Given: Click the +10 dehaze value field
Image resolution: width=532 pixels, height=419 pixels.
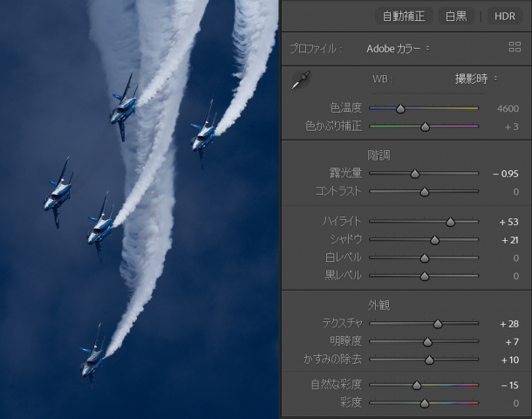Looking at the screenshot, I should pos(508,359).
